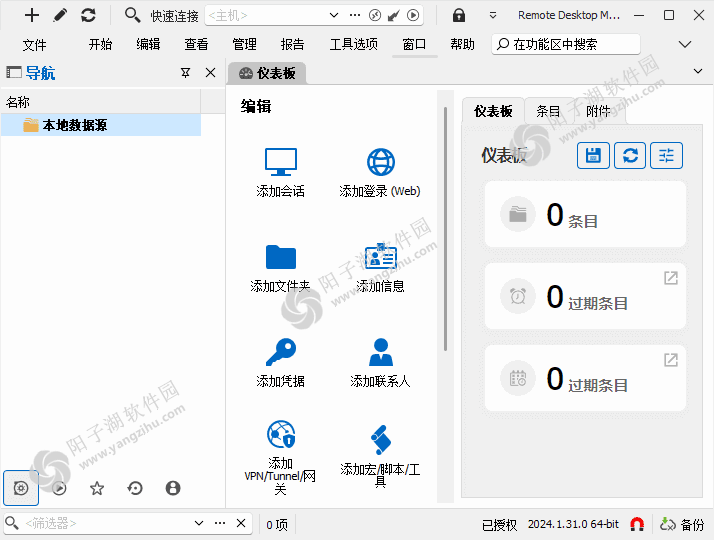Select the 仪表板 document tab
714x540 pixels.
pos(267,73)
